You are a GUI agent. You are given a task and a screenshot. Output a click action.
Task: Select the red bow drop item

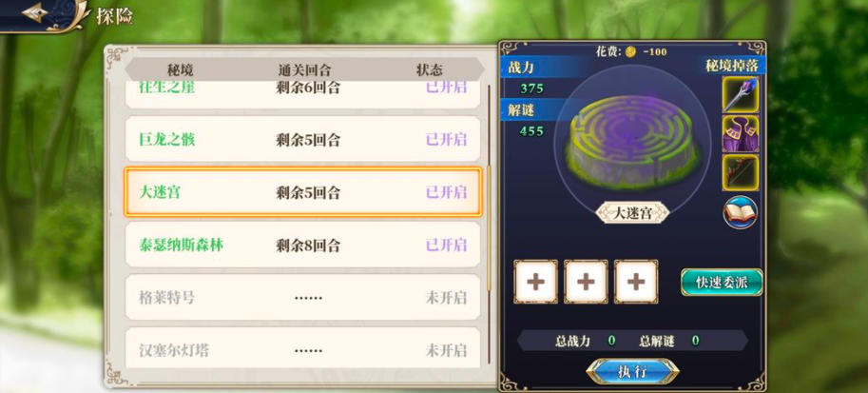tap(740, 173)
